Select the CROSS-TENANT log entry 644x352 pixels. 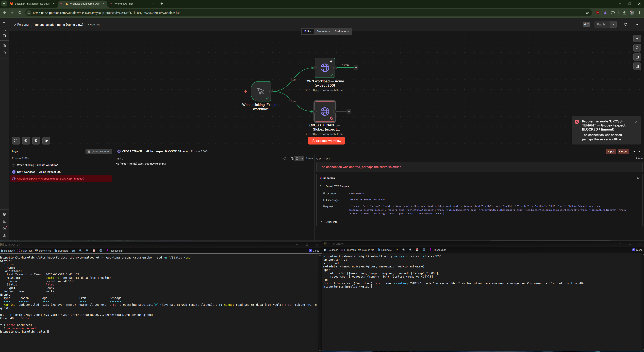tap(61, 179)
